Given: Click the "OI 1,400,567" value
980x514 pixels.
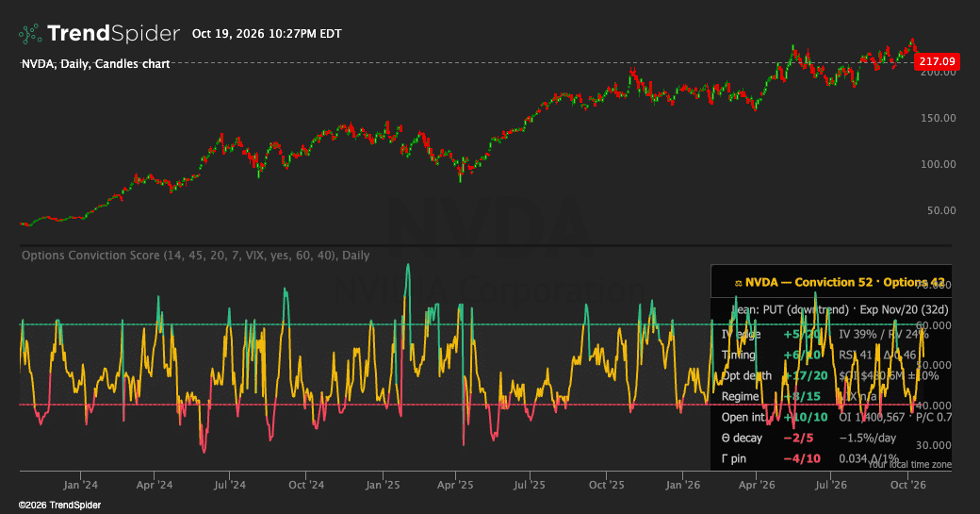Looking at the screenshot, I should click(872, 417).
